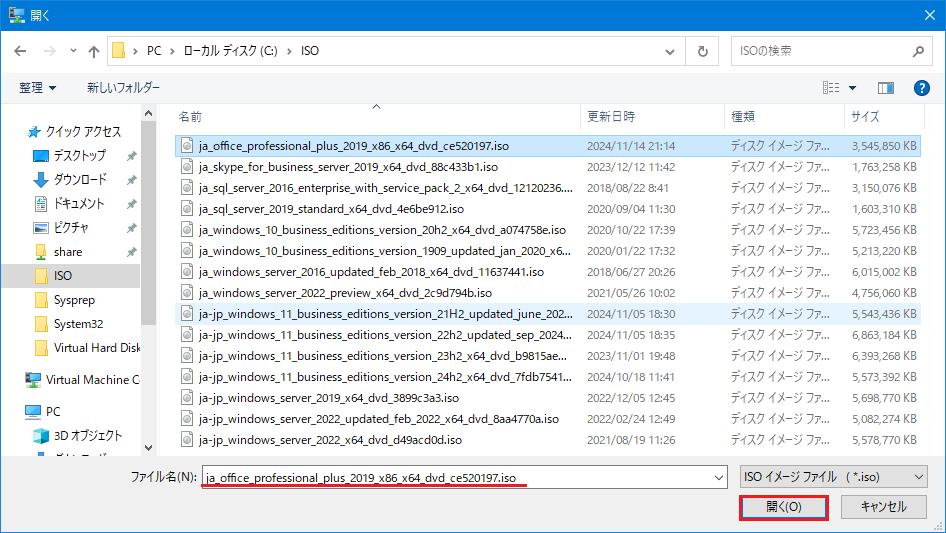This screenshot has height=533, width=946.
Task: Open the ISO イメージ ファイル type filter
Action: (834, 477)
